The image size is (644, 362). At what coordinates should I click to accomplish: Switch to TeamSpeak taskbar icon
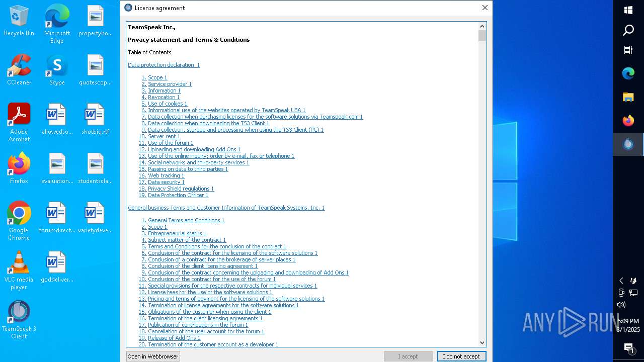click(628, 144)
